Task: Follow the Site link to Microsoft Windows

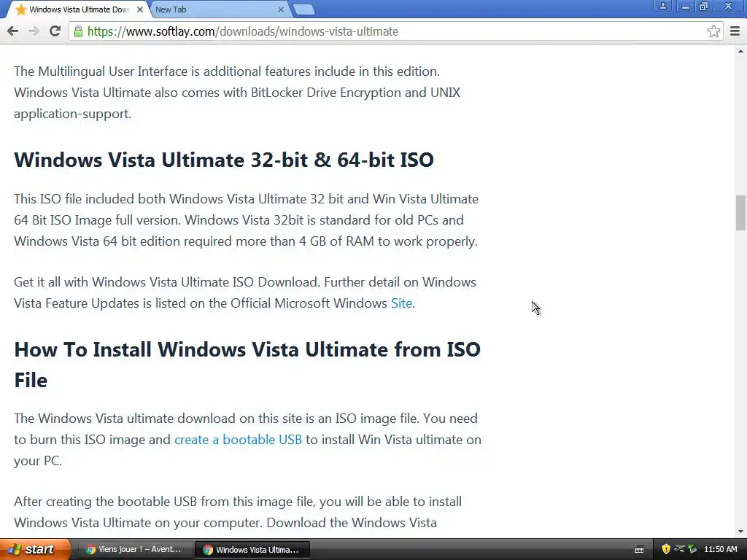Action: click(x=402, y=303)
